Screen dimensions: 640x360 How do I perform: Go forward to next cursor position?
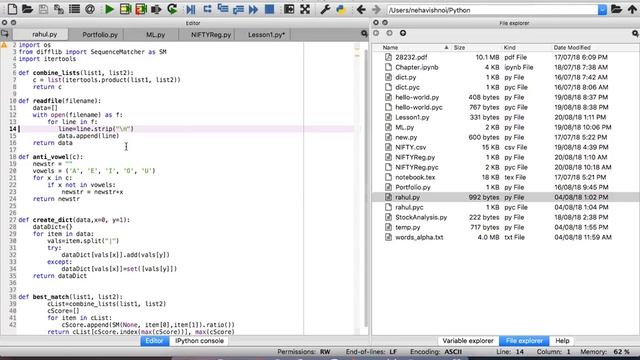click(376, 9)
